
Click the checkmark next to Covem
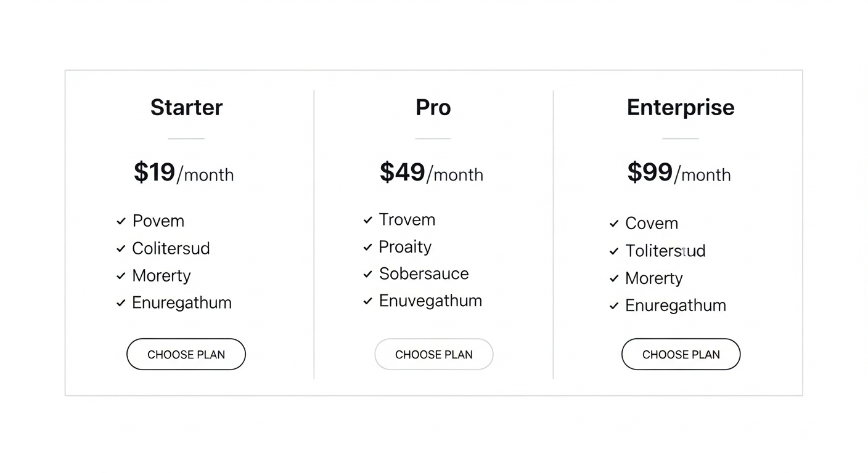(x=614, y=223)
